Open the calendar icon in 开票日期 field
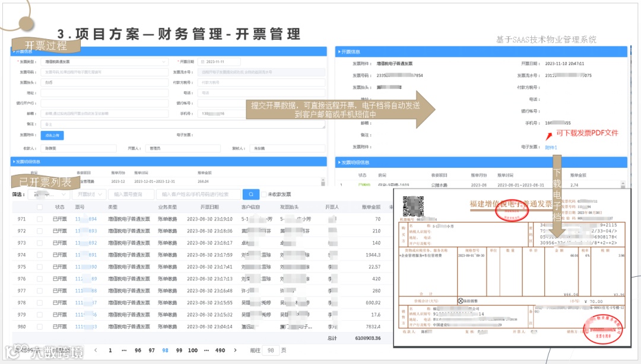This screenshot has width=641, height=364. (202, 62)
